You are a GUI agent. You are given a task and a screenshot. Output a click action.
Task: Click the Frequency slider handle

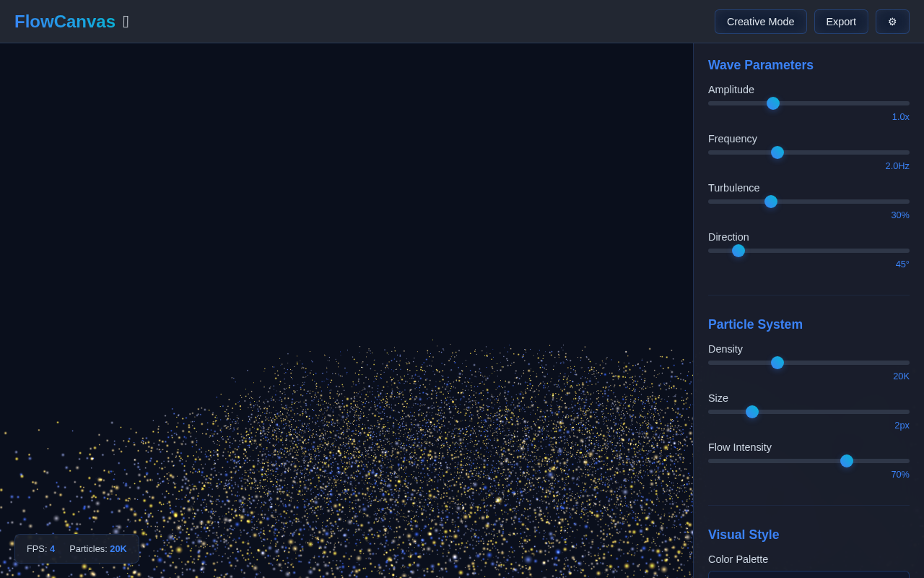(777, 152)
